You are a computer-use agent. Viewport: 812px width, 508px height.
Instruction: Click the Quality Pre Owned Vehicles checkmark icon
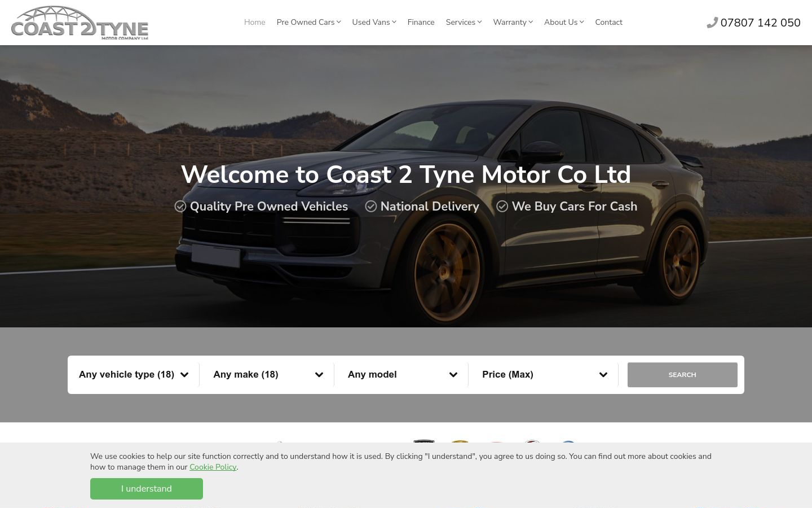click(180, 207)
